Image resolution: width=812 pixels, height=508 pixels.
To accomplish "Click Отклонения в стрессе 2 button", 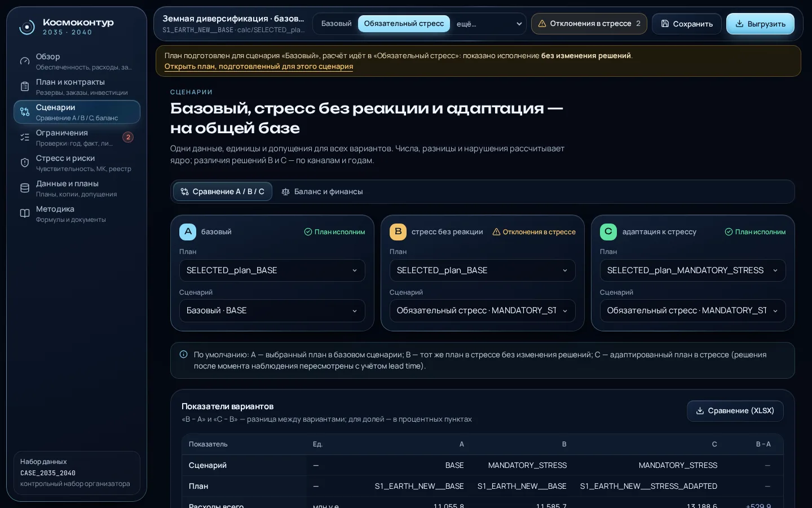I will click(x=589, y=24).
